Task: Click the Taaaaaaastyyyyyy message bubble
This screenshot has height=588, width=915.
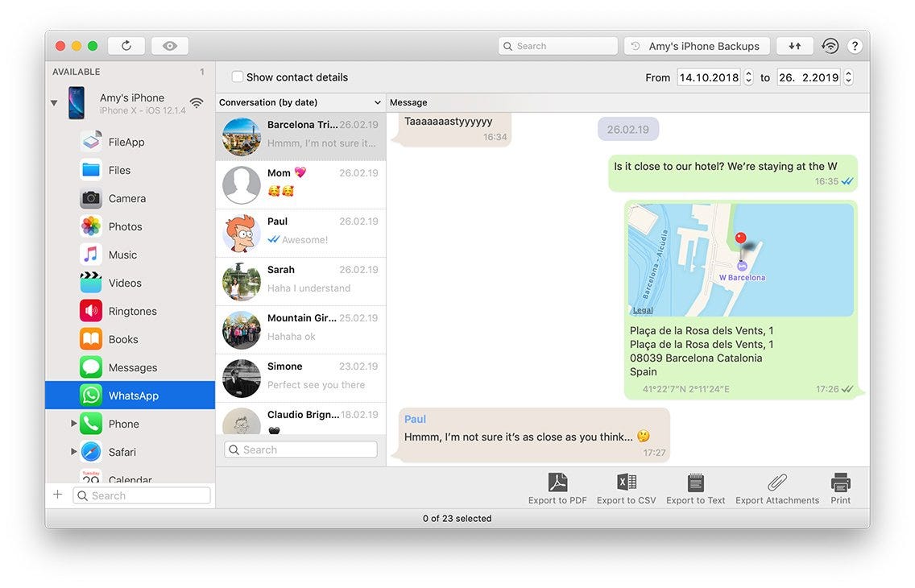Action: pyautogui.click(x=452, y=129)
